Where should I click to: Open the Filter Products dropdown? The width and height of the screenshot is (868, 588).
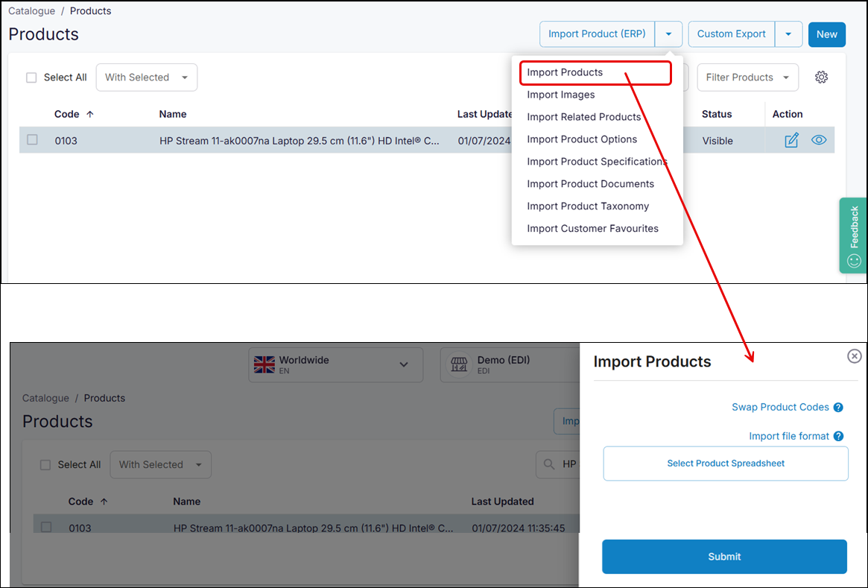pos(747,78)
